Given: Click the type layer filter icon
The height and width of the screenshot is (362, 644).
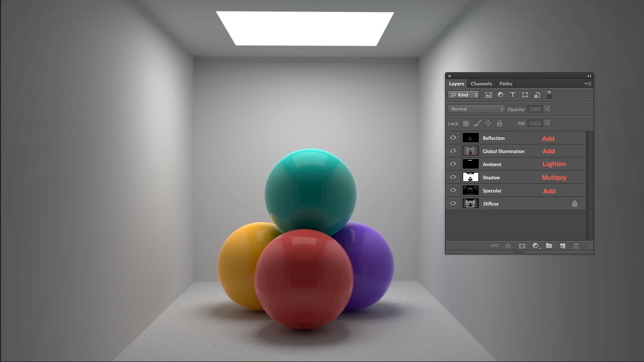Looking at the screenshot, I should click(513, 95).
